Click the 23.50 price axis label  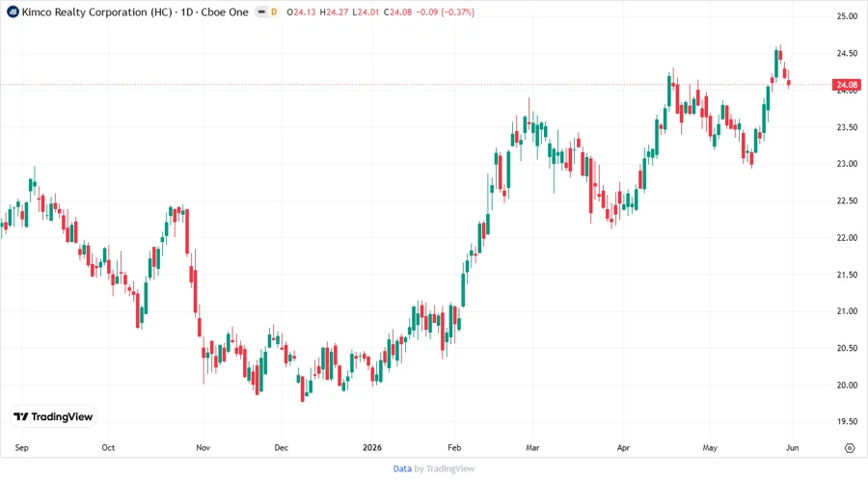click(847, 127)
